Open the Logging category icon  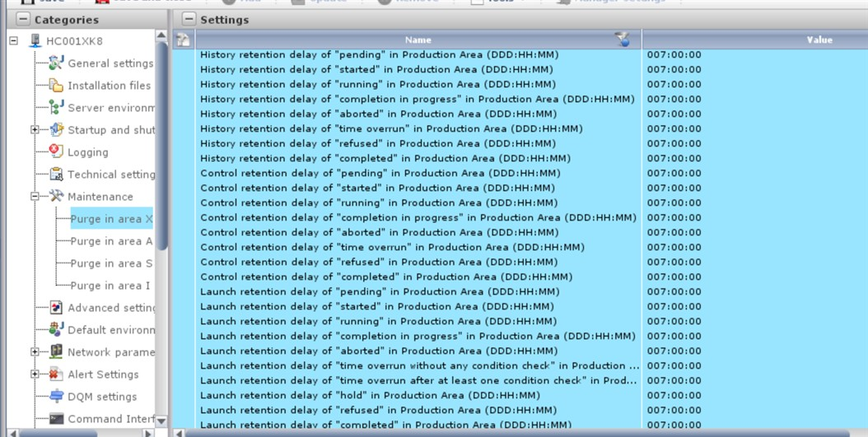[x=56, y=151]
